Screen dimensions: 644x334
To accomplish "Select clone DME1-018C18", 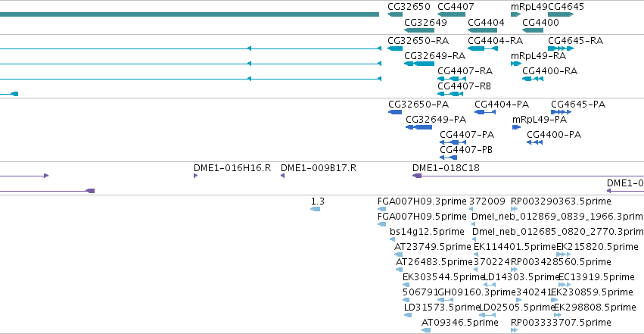I will click(446, 168).
